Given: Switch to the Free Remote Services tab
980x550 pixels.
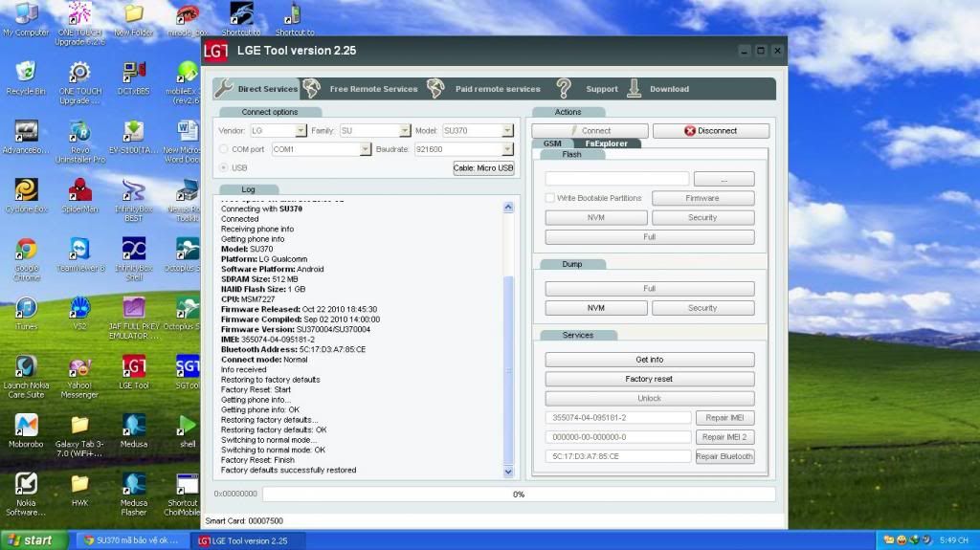Looking at the screenshot, I should tap(361, 89).
